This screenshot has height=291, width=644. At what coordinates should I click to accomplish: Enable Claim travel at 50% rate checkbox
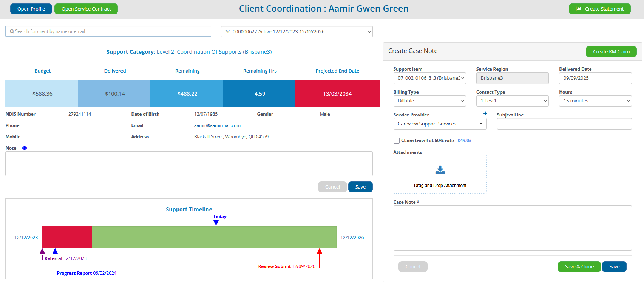(x=397, y=141)
